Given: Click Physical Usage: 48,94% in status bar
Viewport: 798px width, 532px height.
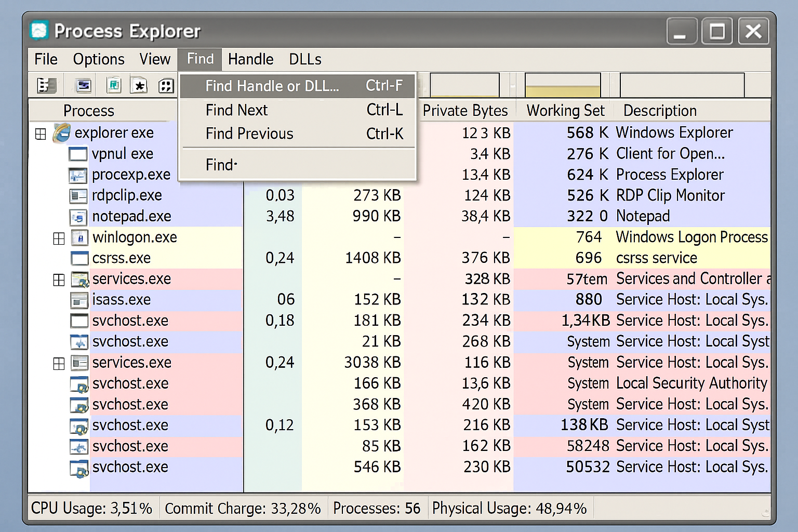Looking at the screenshot, I should 510,508.
